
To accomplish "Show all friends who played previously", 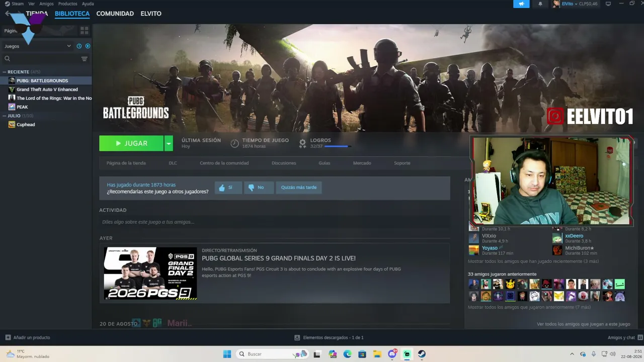I will [529, 307].
